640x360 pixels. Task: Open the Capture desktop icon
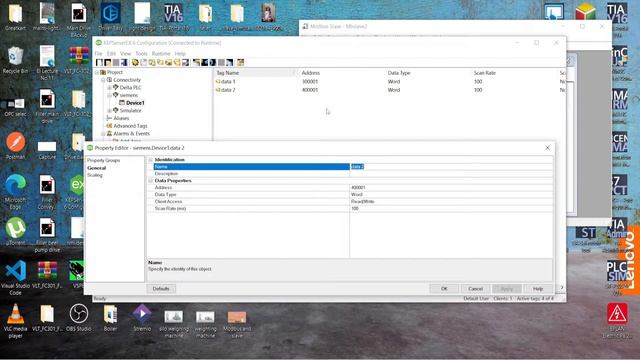point(47,149)
